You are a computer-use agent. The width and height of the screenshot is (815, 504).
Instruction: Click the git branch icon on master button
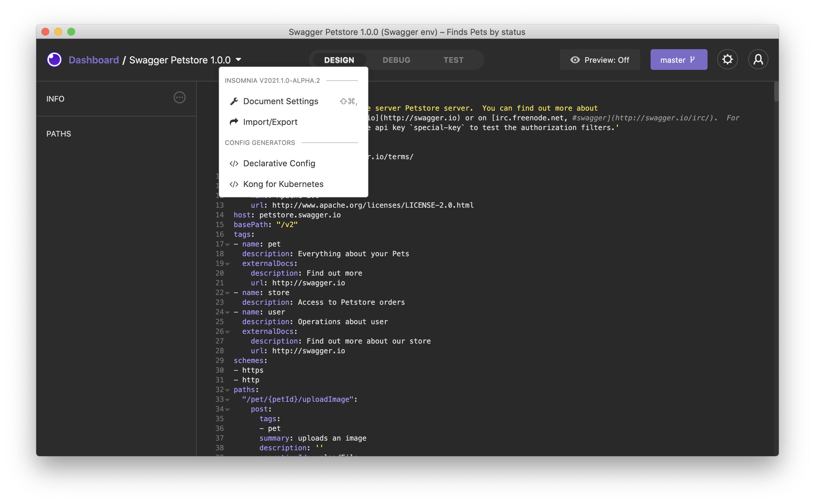pyautogui.click(x=693, y=60)
